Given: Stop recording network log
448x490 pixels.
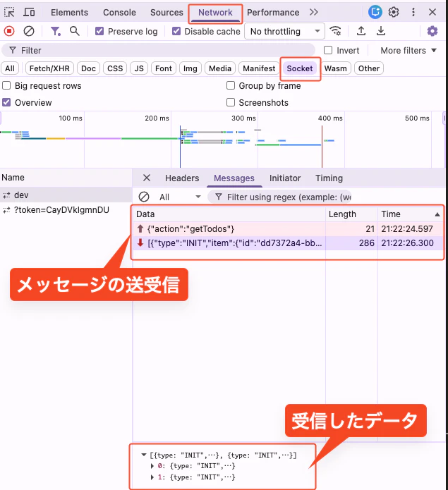Looking at the screenshot, I should 9,31.
